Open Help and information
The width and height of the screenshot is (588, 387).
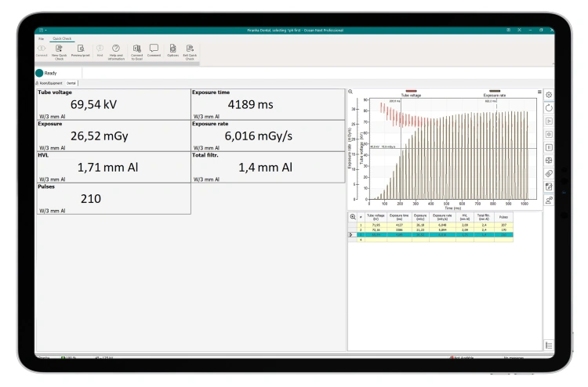pyautogui.click(x=116, y=49)
